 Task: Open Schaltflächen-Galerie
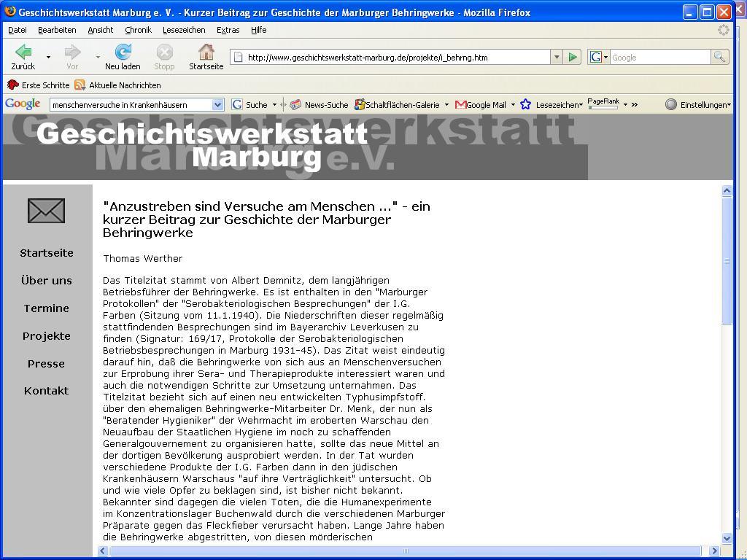click(x=398, y=105)
